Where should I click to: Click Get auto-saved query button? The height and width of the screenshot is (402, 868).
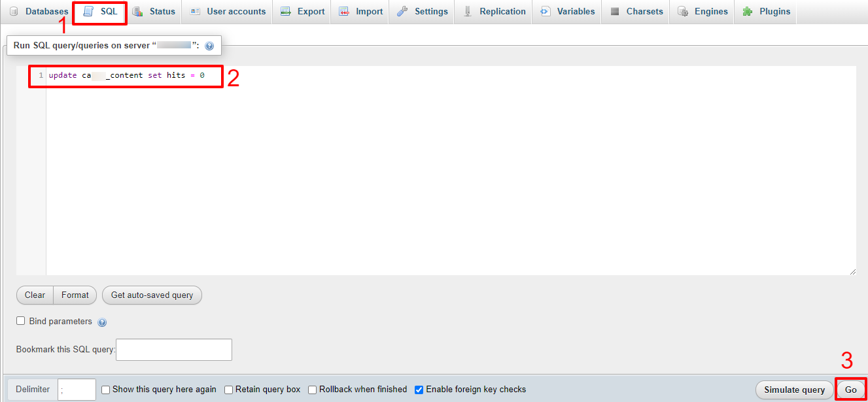152,295
